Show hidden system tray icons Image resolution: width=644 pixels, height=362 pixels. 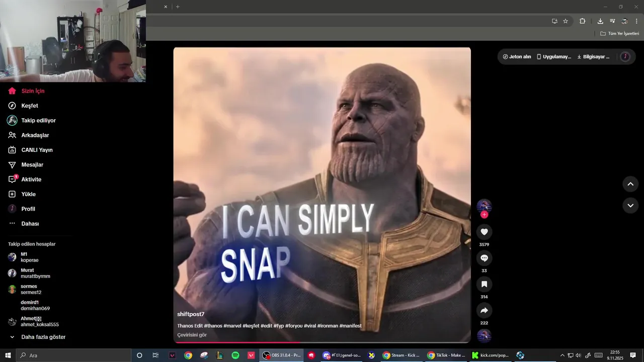coord(562,355)
